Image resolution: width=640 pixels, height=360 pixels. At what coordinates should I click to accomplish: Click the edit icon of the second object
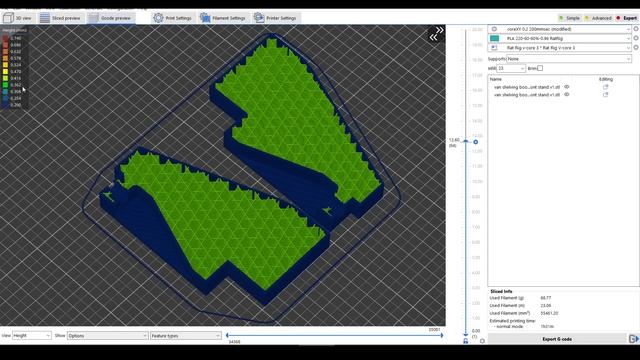pos(605,94)
